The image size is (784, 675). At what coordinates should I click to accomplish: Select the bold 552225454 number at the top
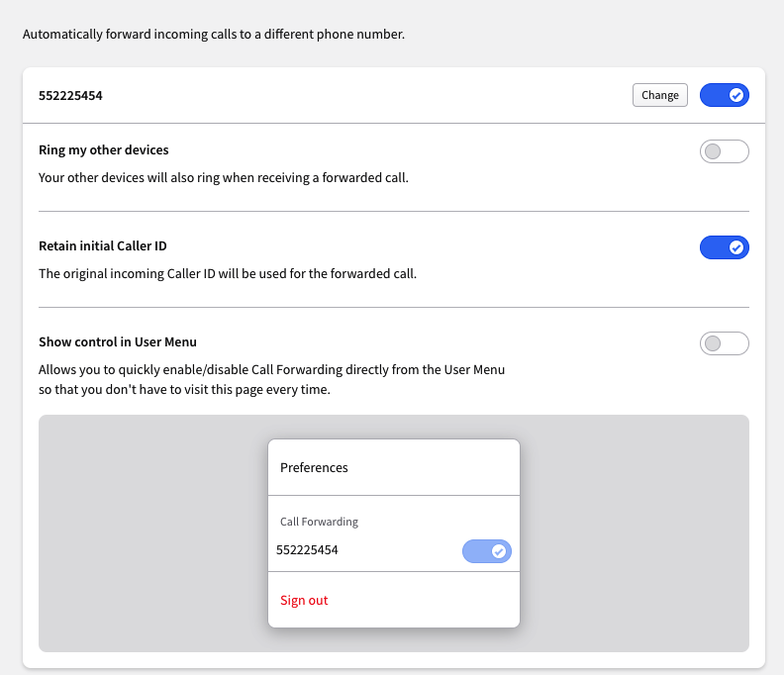click(70, 95)
